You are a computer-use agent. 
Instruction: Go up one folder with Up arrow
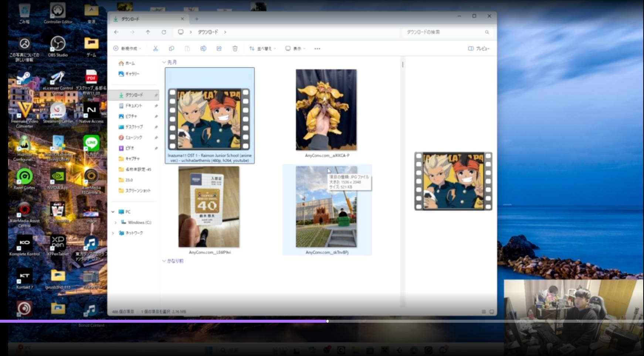148,32
